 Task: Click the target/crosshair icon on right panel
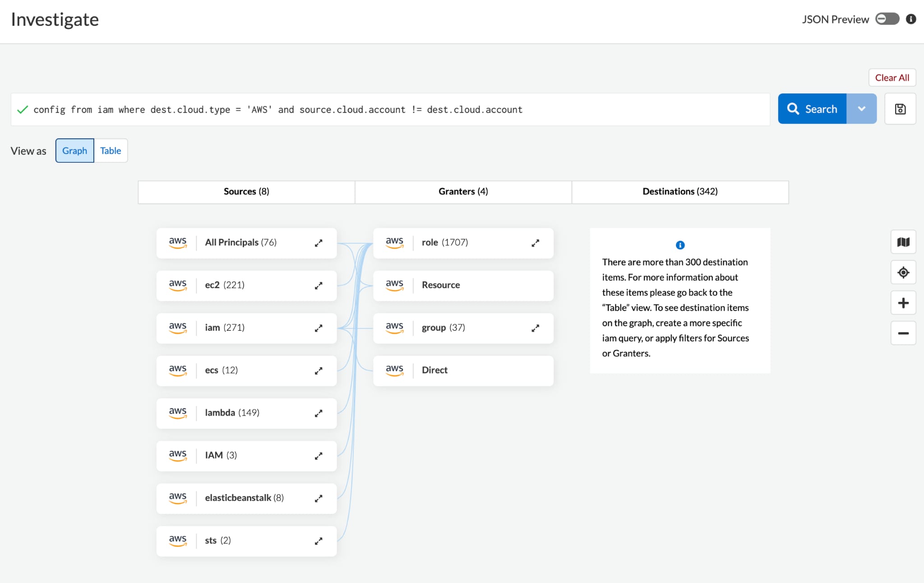click(904, 271)
